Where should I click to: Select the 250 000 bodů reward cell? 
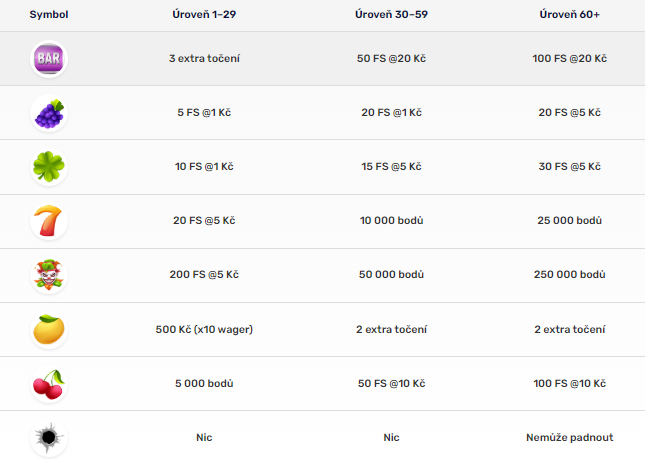(x=570, y=274)
